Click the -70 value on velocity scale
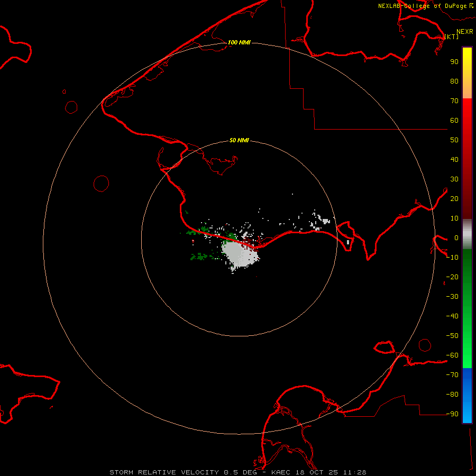 (x=452, y=375)
